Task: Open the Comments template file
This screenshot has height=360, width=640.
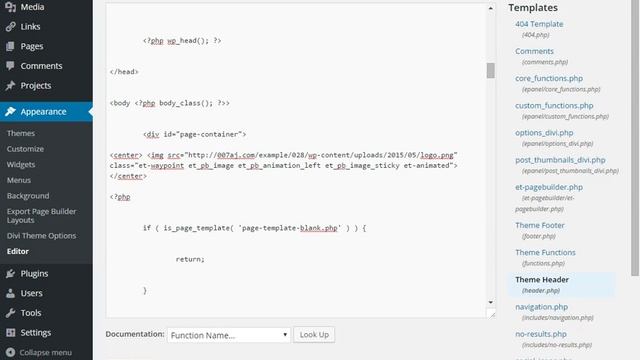Action: click(534, 51)
